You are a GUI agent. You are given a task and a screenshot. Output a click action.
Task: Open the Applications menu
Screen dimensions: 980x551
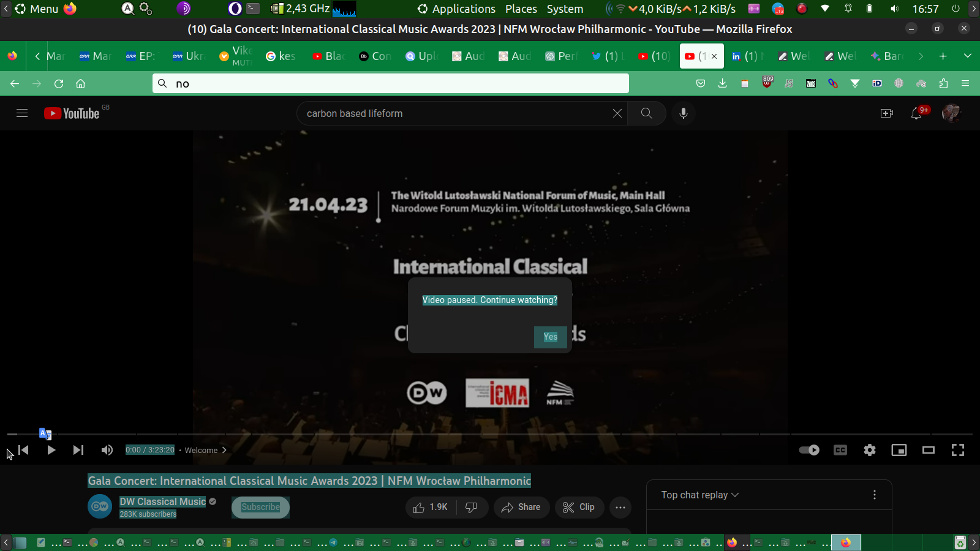[x=457, y=9]
